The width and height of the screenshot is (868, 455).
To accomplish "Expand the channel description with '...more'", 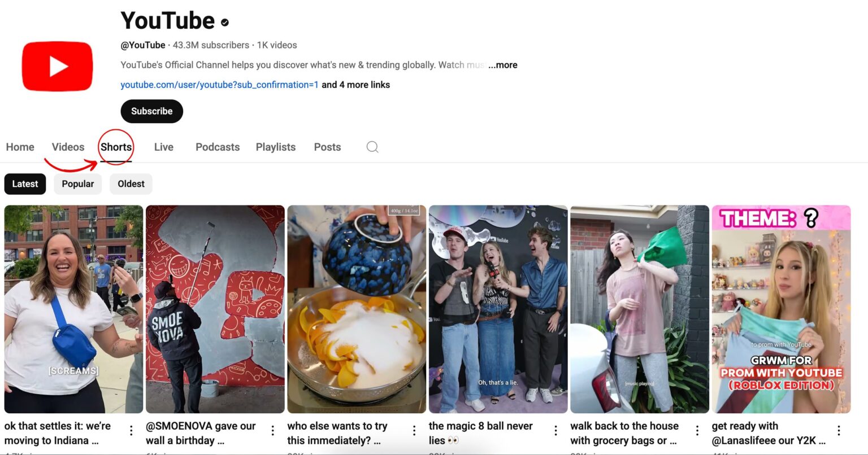I will (504, 65).
